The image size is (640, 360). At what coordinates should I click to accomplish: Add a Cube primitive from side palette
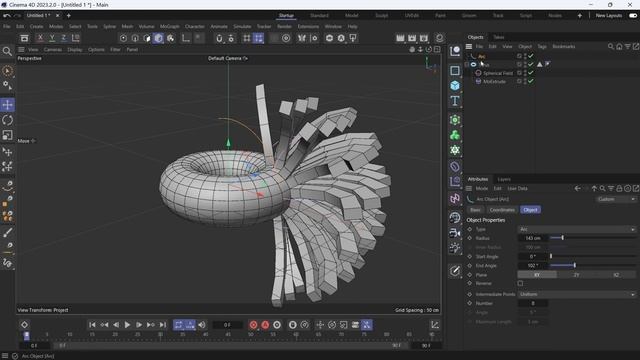click(x=455, y=86)
